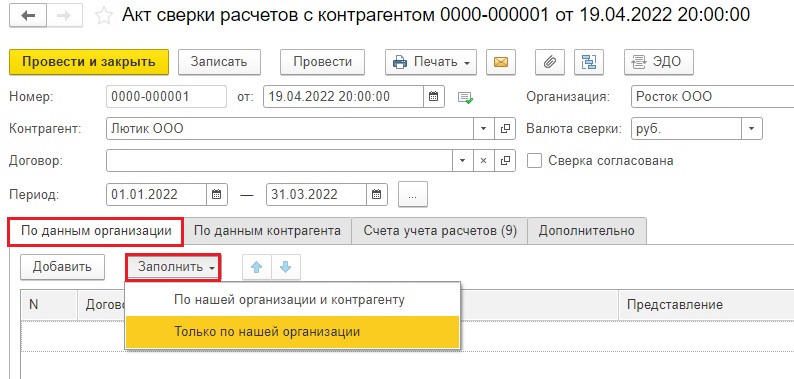Click the date field 19.04.2022 20:00:00

click(x=343, y=96)
